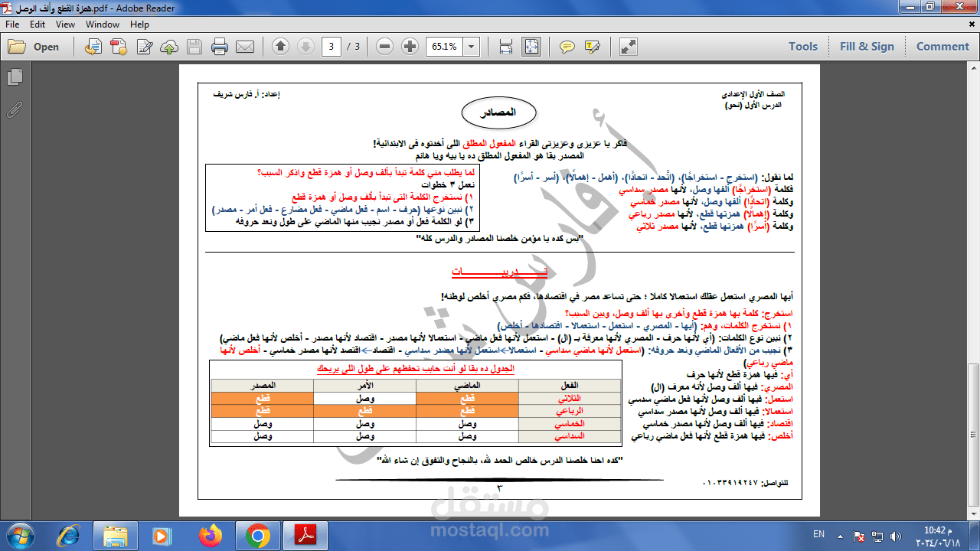Screen dimensions: 980x551
Task: Click the 'المصدر' table header
Action: tap(263, 385)
